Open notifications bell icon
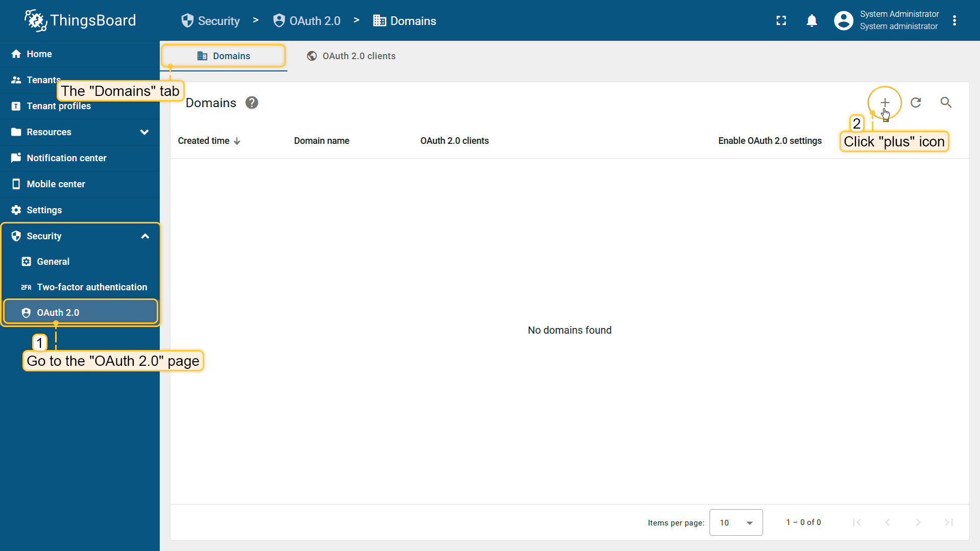 pyautogui.click(x=812, y=20)
